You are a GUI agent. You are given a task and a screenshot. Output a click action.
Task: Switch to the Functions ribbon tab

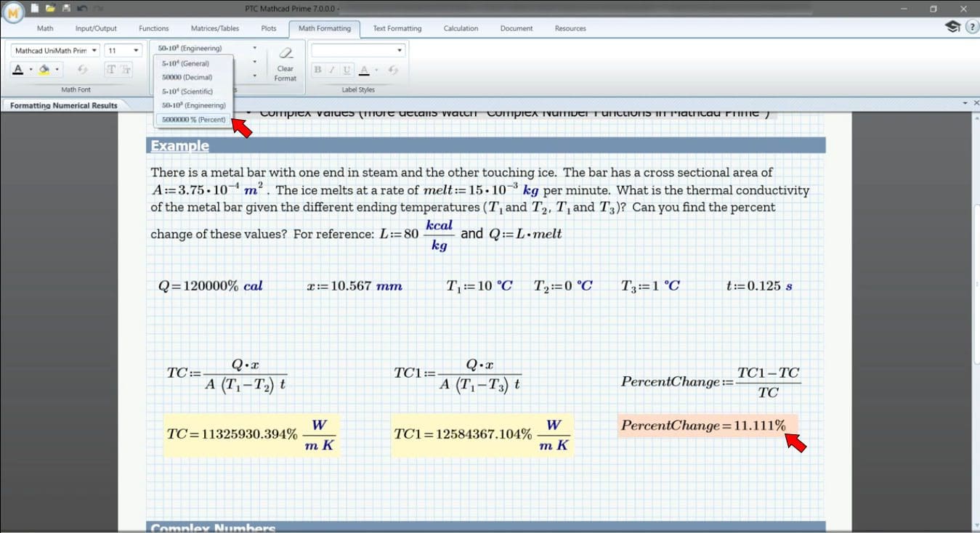tap(153, 28)
